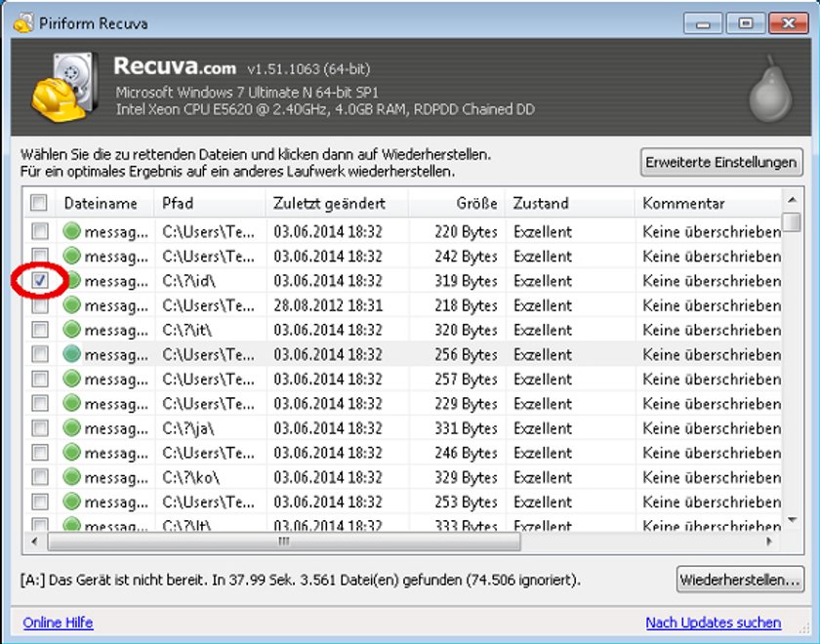Click the date cell in the 329 Bytes row
The height and width of the screenshot is (644, 820).
[328, 477]
